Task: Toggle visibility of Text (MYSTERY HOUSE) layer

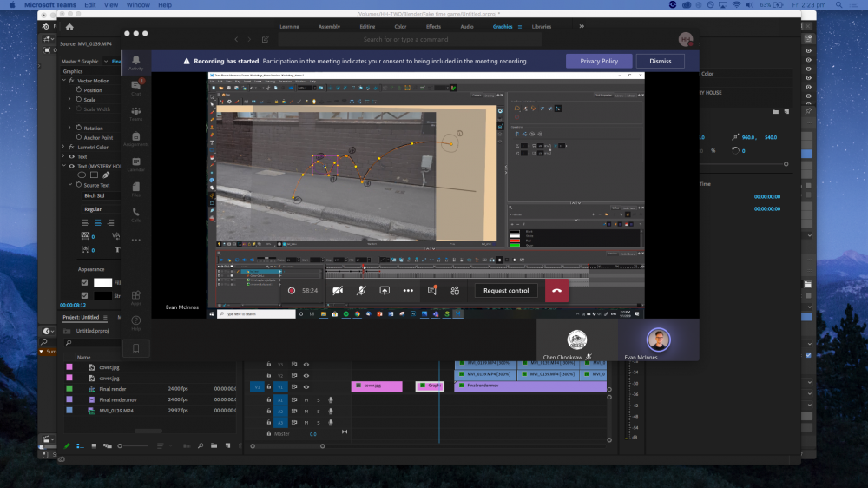Action: click(71, 166)
